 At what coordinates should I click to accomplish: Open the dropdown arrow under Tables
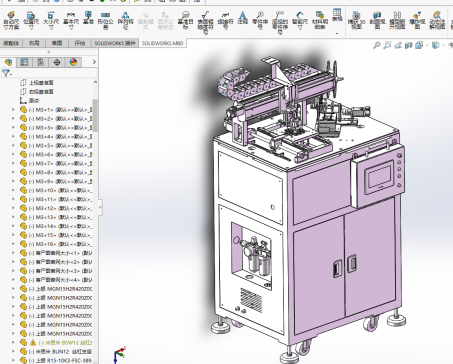click(x=337, y=33)
